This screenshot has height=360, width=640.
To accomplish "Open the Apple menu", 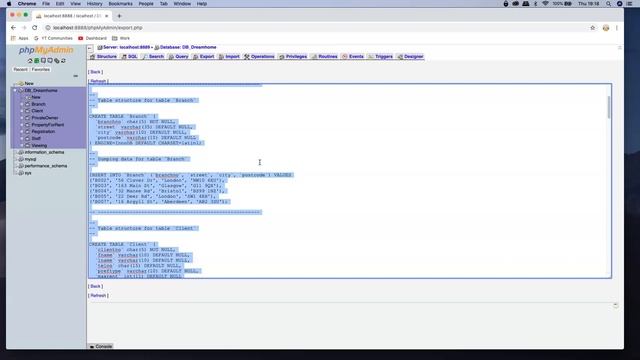I will click(x=9, y=4).
